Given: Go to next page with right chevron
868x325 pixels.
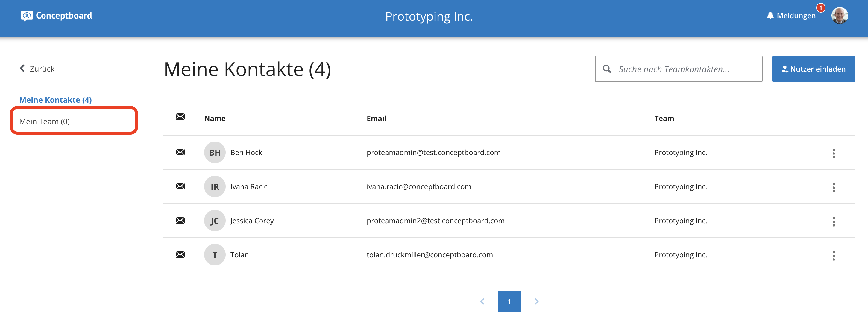Looking at the screenshot, I should pos(536,301).
